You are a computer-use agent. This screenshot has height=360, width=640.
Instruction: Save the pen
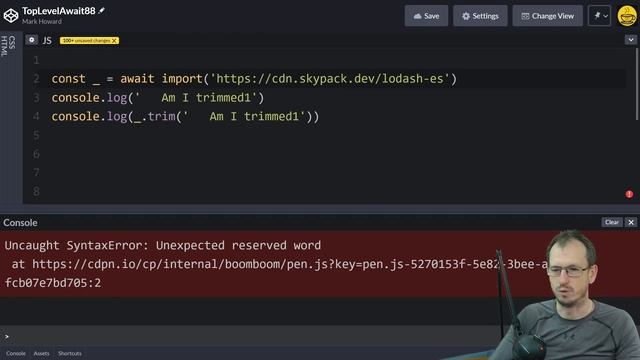click(x=426, y=16)
